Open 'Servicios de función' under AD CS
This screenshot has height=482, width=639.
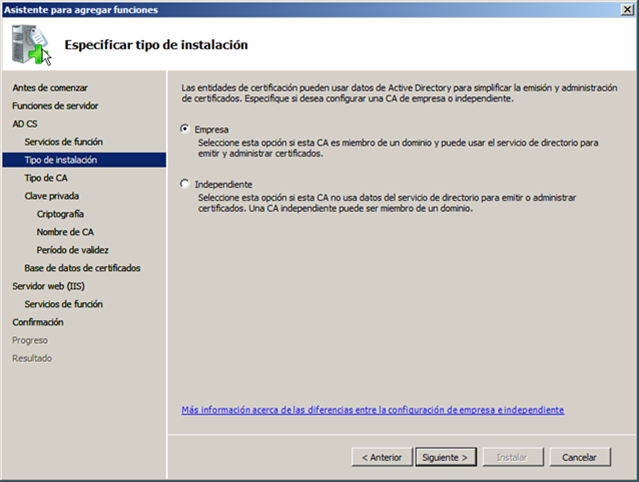(x=63, y=142)
